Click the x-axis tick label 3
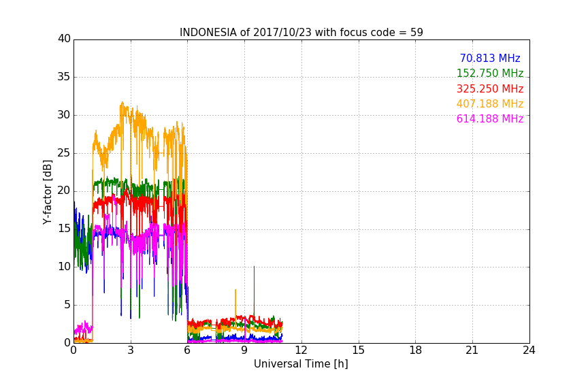This screenshot has width=588, height=392. 131,350
